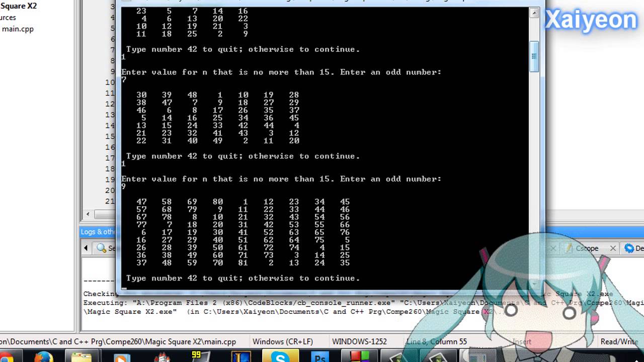Click the yellow 99 taskbar icon
The height and width of the screenshot is (362, 644).
click(x=200, y=356)
